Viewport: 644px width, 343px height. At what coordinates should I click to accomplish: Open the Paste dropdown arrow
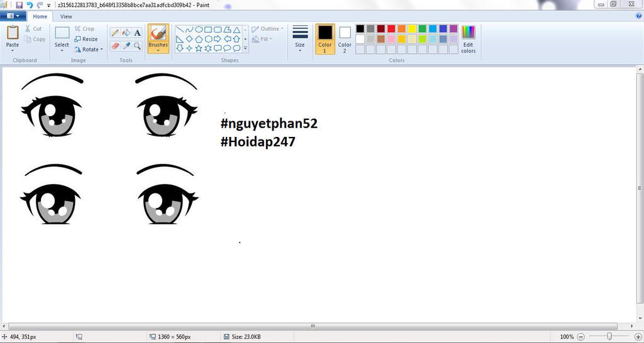click(x=13, y=51)
